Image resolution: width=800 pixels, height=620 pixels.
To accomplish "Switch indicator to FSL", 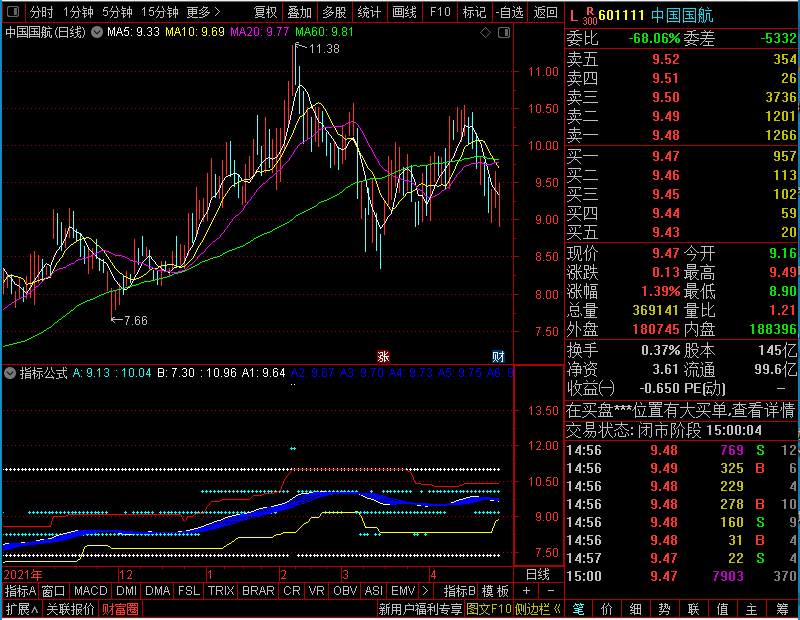I will coord(189,591).
